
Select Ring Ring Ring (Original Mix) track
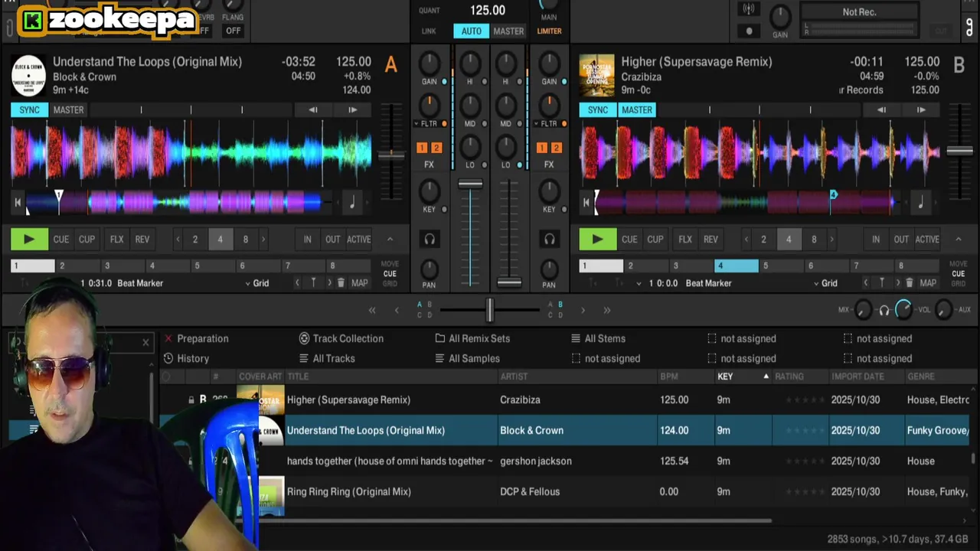pyautogui.click(x=348, y=491)
